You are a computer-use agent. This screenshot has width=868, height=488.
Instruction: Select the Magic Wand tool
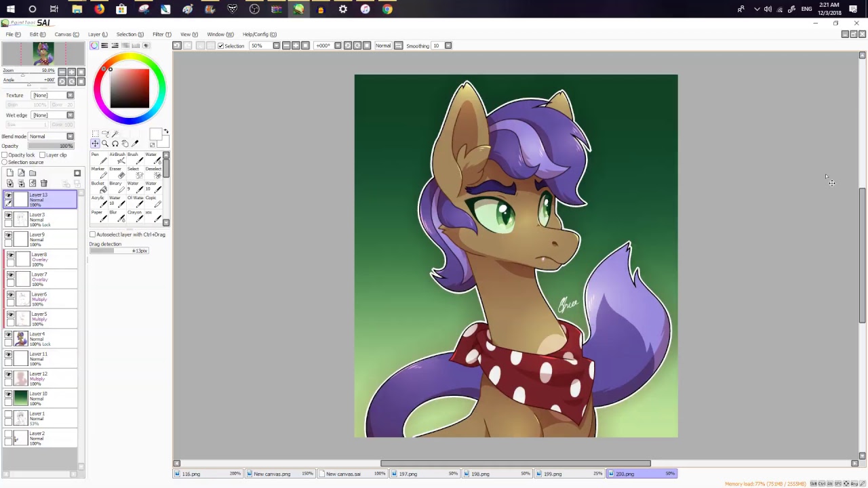click(115, 134)
